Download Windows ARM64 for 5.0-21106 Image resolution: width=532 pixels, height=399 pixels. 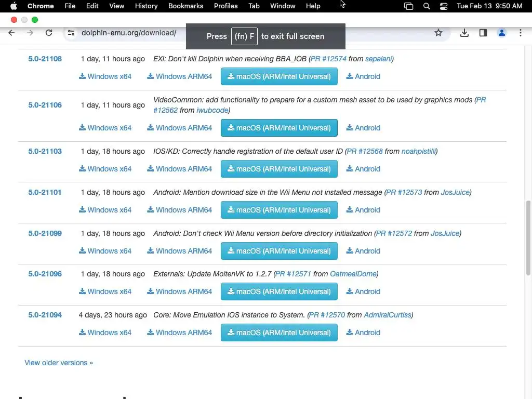[179, 128]
